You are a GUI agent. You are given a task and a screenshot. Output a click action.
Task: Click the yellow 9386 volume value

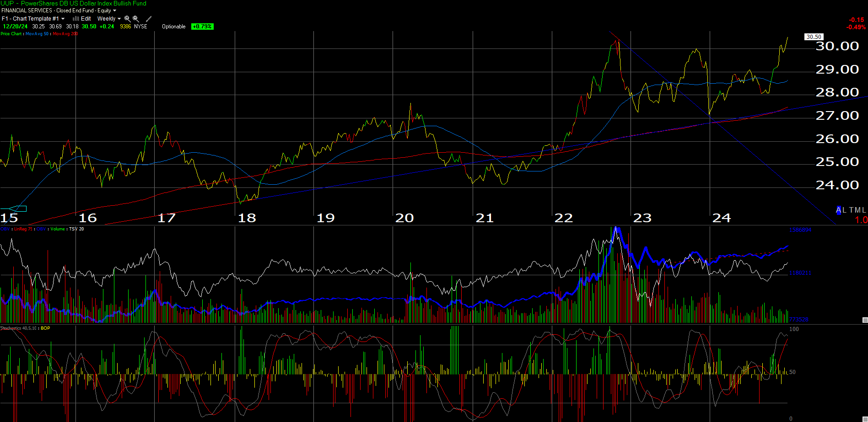tap(125, 27)
